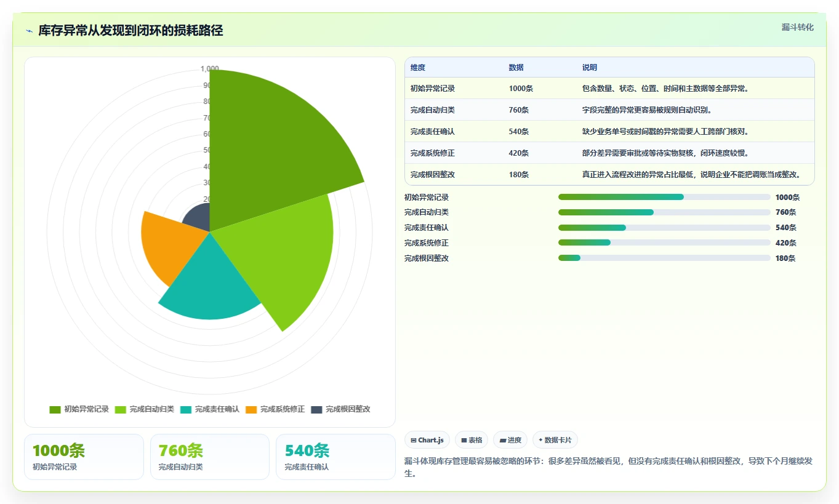Open the 540条 完成责任确认 data card
The height and width of the screenshot is (504, 839).
click(x=335, y=457)
